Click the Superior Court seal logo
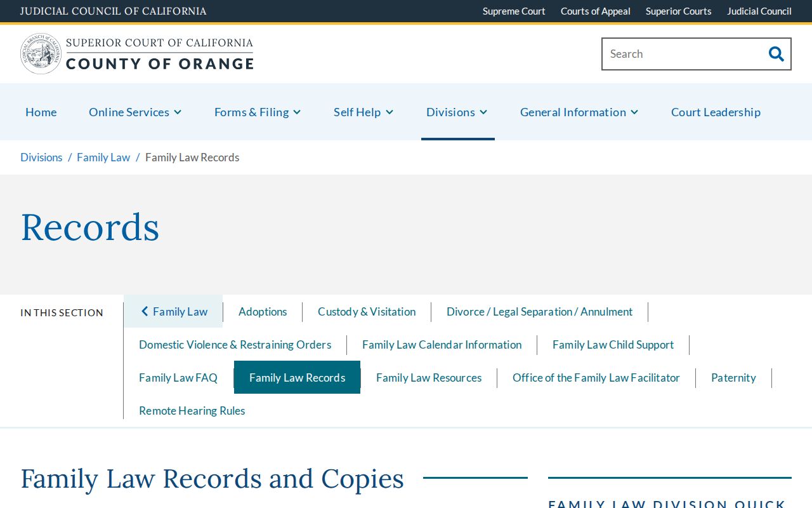Viewport: 812px width, 508px height. coord(41,54)
